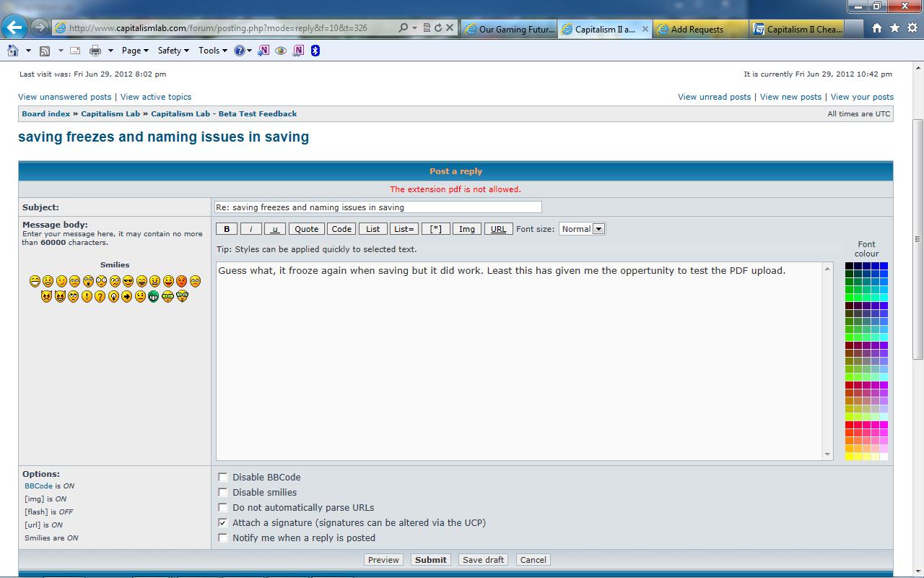Insert the green Mr. Green smiley
The height and width of the screenshot is (578, 924).
(x=153, y=296)
